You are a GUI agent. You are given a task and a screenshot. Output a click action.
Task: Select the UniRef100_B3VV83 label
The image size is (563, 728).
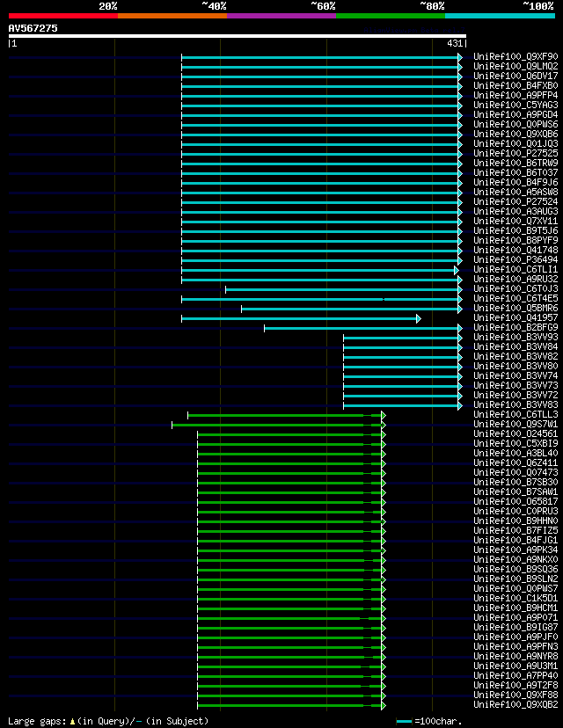(x=515, y=404)
